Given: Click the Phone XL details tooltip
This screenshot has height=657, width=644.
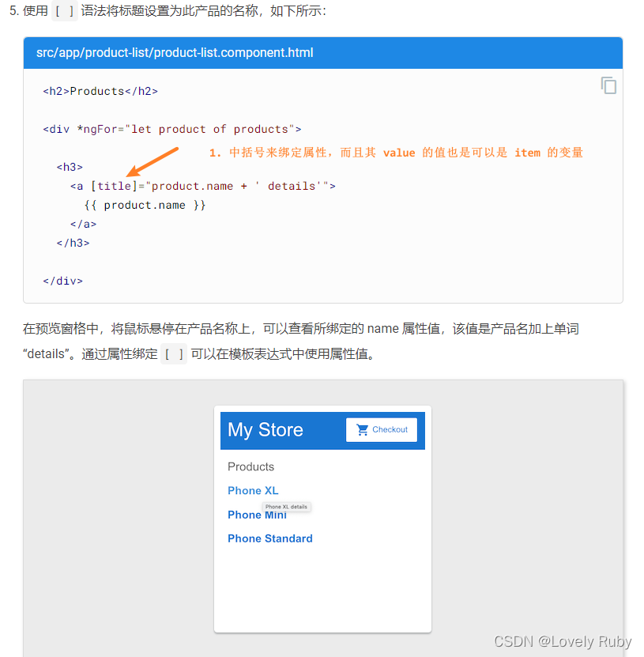Looking at the screenshot, I should pos(286,507).
